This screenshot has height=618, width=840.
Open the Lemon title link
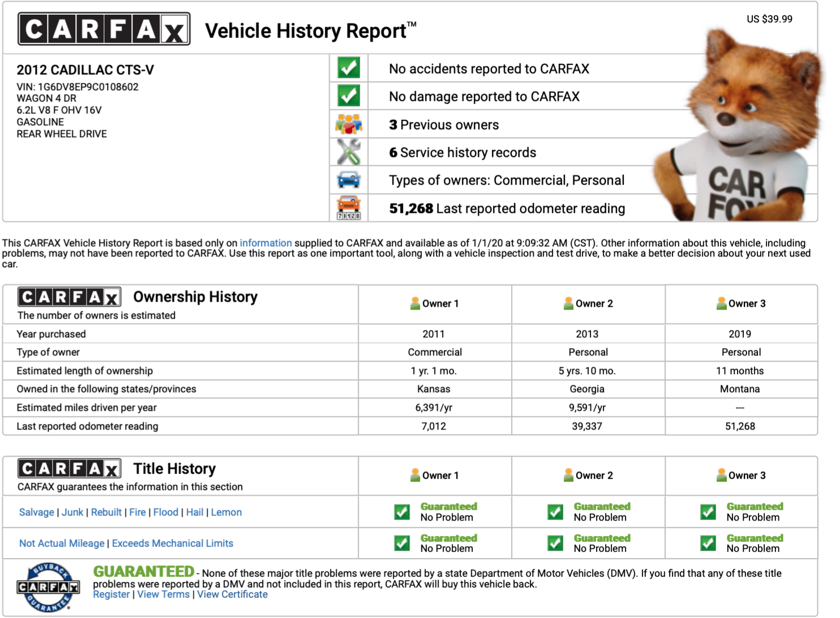click(x=226, y=512)
